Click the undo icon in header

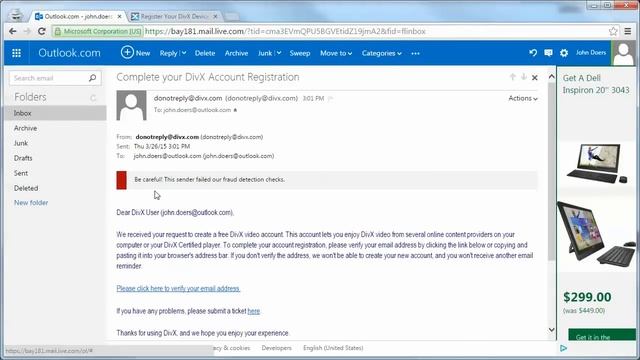533,53
